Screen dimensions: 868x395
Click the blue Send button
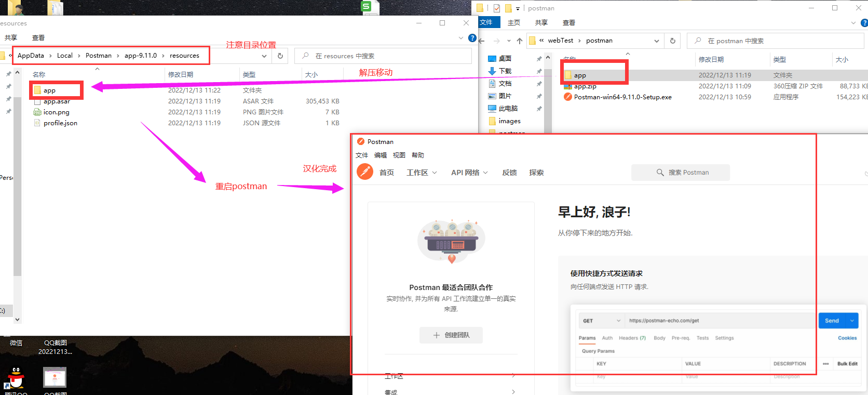[832, 321]
